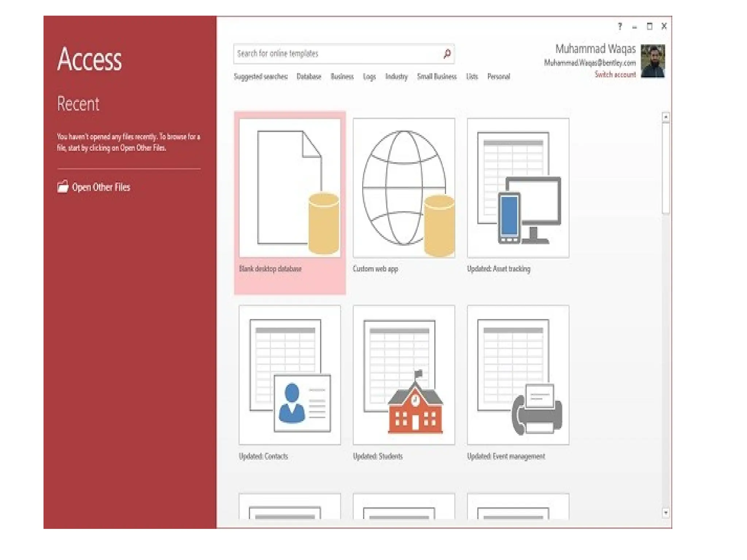Click the Open Other Files folder icon
This screenshot has height=560, width=747.
(x=63, y=187)
